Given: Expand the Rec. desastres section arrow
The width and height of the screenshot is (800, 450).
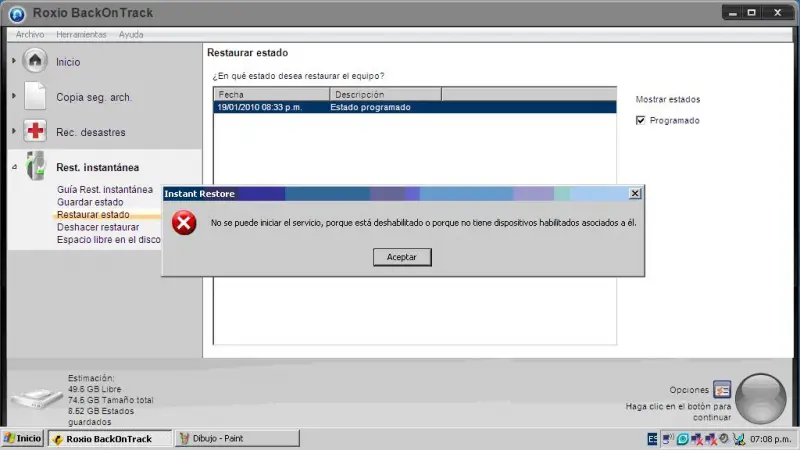Looking at the screenshot, I should [x=14, y=131].
